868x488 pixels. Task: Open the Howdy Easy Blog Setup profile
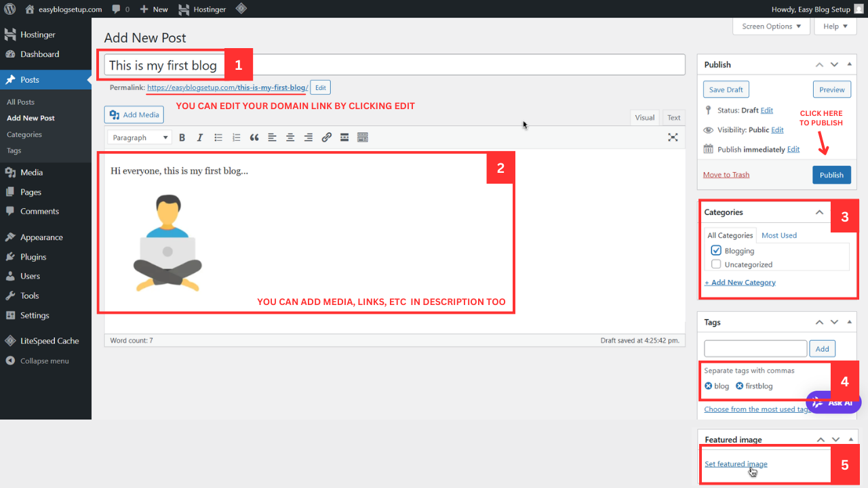[817, 9]
